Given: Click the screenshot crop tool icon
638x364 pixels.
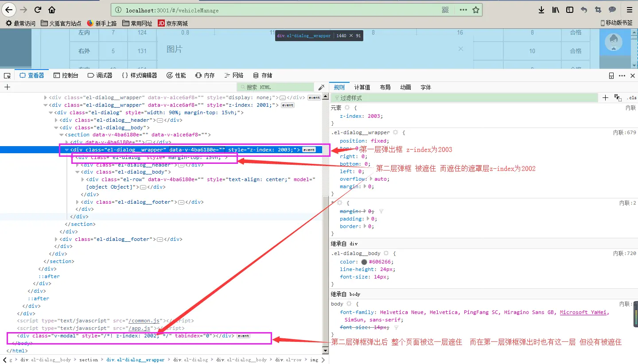Looking at the screenshot, I should click(598, 10).
